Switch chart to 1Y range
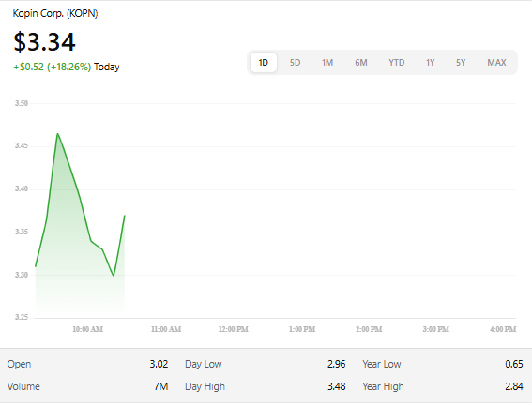Viewport: 532px width, 406px height. pyautogui.click(x=431, y=63)
